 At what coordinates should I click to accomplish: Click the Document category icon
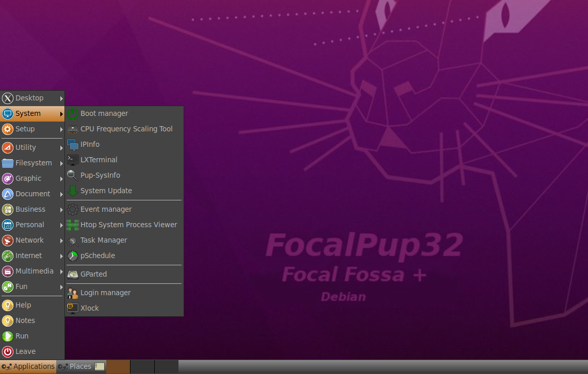pos(8,194)
